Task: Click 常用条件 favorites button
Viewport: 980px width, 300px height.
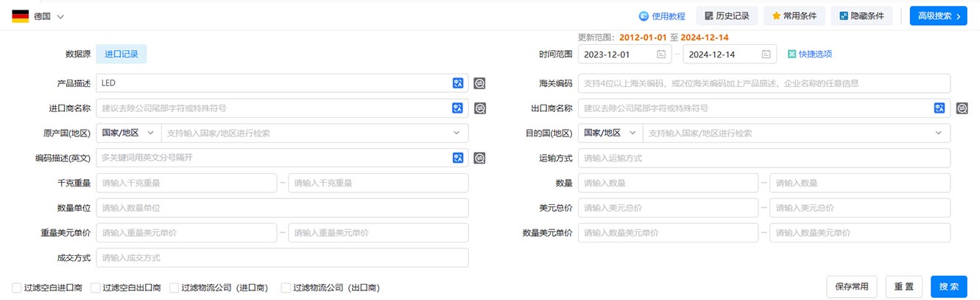Action: click(794, 16)
